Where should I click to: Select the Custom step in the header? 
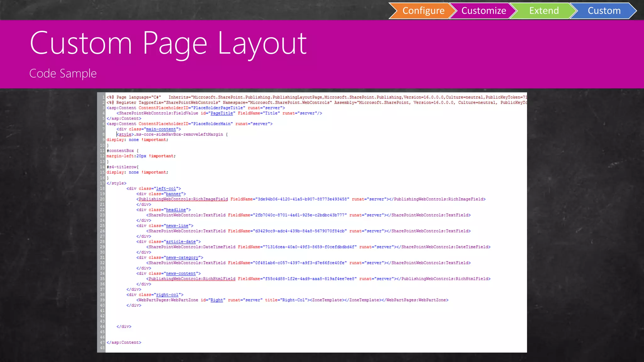604,11
